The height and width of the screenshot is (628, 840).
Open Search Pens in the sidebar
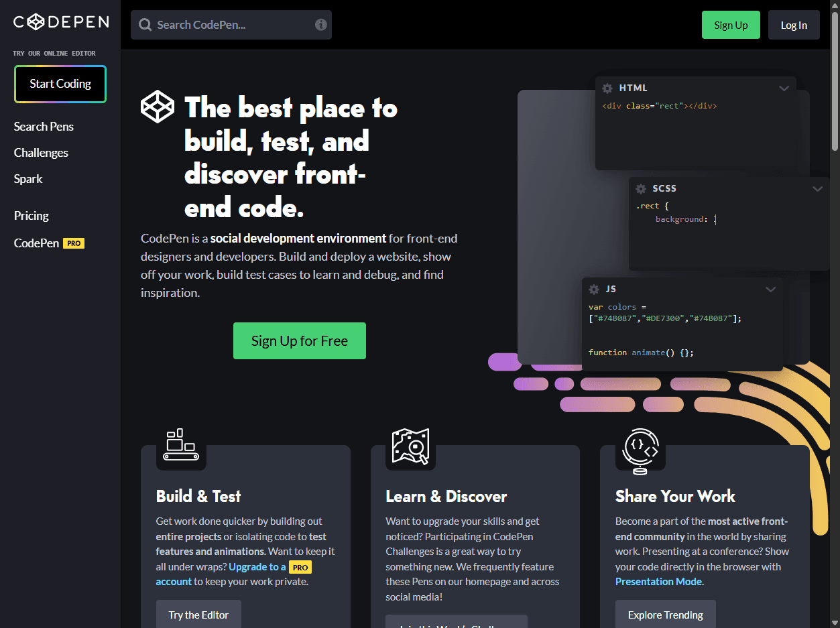44,127
